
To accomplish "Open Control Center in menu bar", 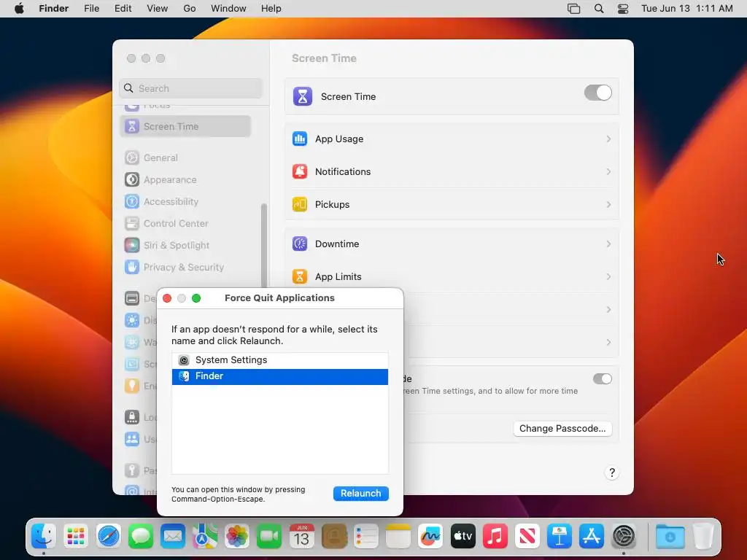I will [x=623, y=9].
